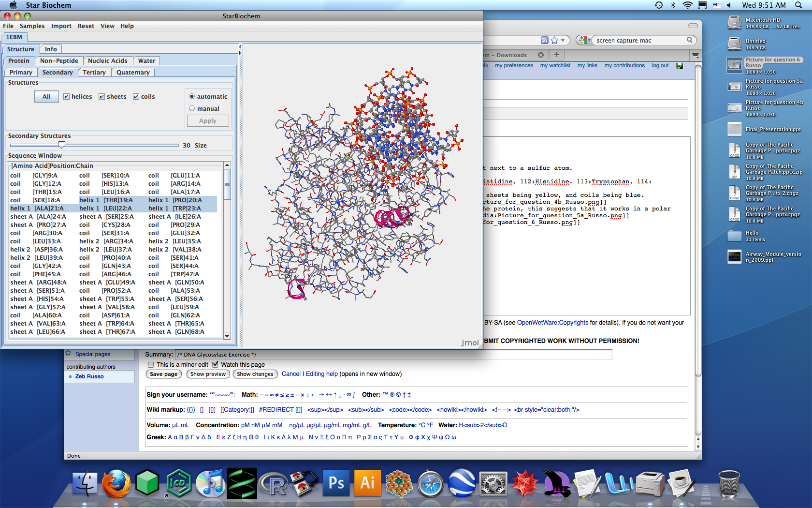Image resolution: width=812 pixels, height=508 pixels.
Task: Open Adobe Illustrator from the dock
Action: (x=367, y=483)
